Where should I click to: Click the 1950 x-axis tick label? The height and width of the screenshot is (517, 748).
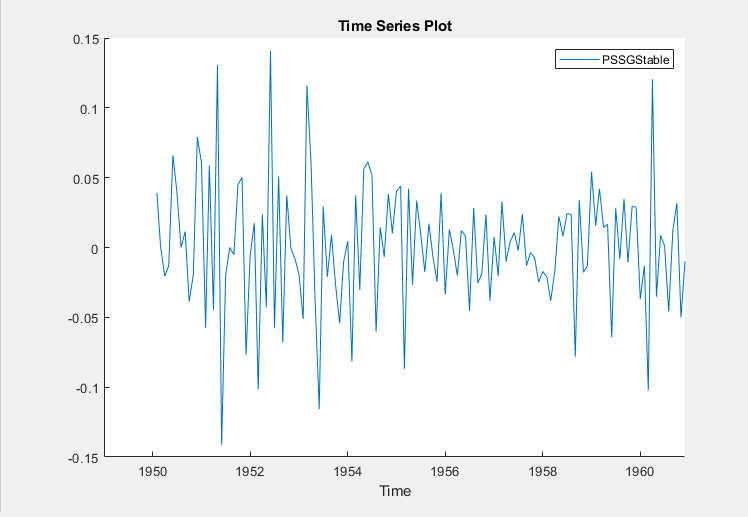pyautogui.click(x=152, y=470)
